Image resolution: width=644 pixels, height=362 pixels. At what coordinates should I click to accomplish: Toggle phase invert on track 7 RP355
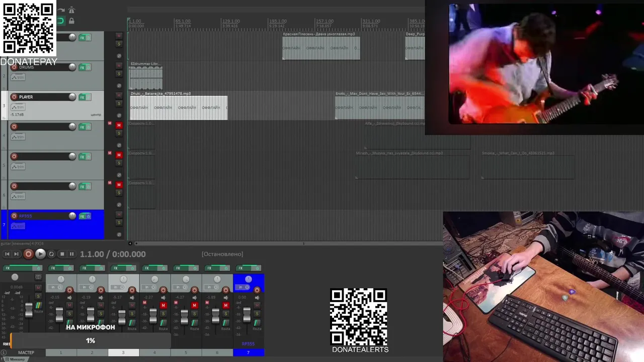pos(119,234)
